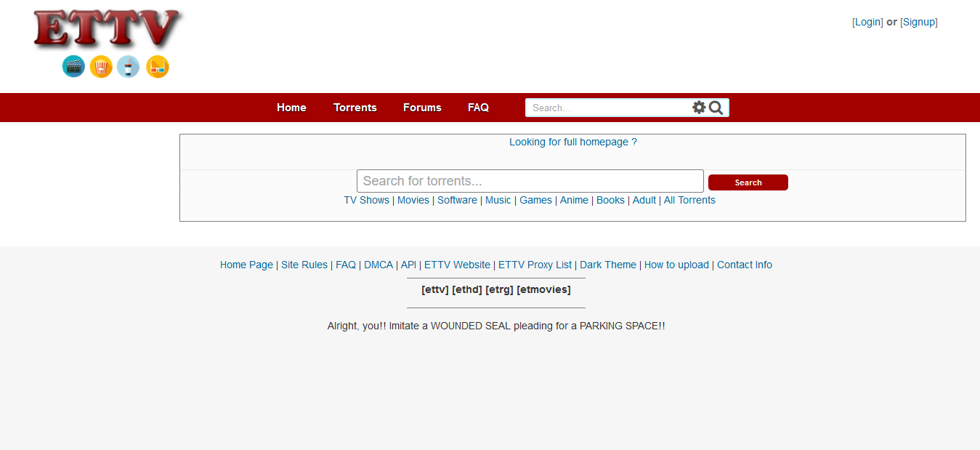
Task: Browse the Adult category
Action: (644, 200)
